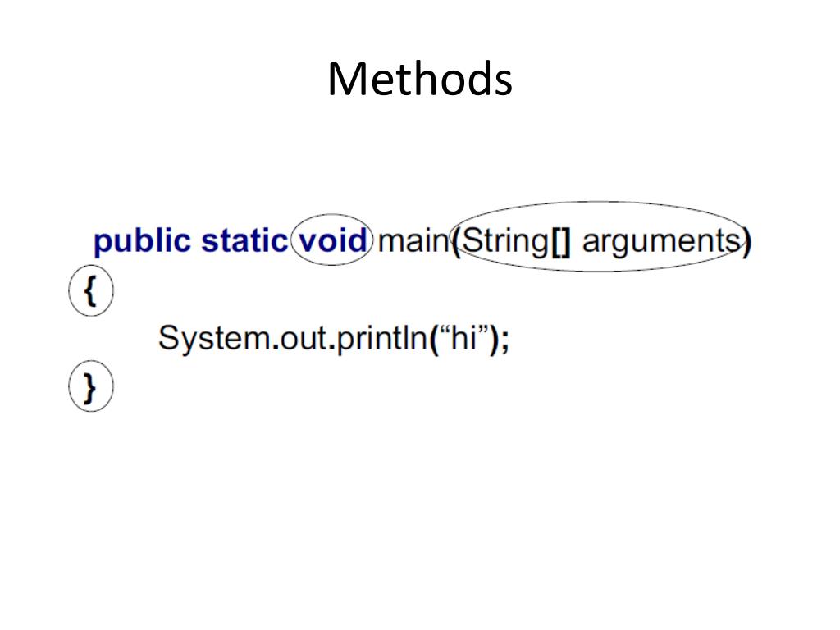
Task: Click the out member in statement
Action: 304,340
